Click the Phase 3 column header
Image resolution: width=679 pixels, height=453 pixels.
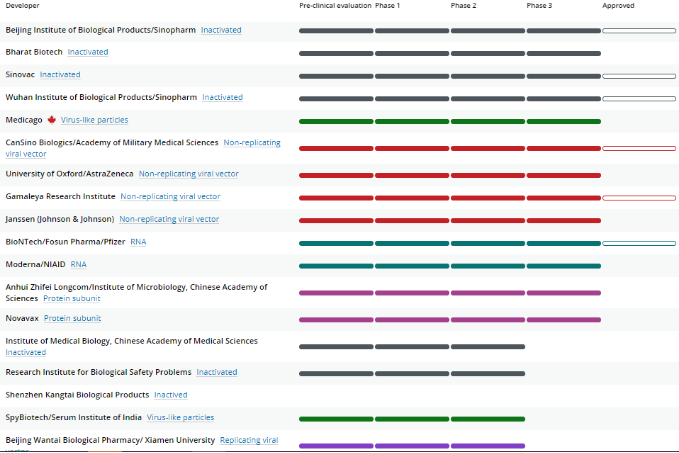(x=539, y=6)
